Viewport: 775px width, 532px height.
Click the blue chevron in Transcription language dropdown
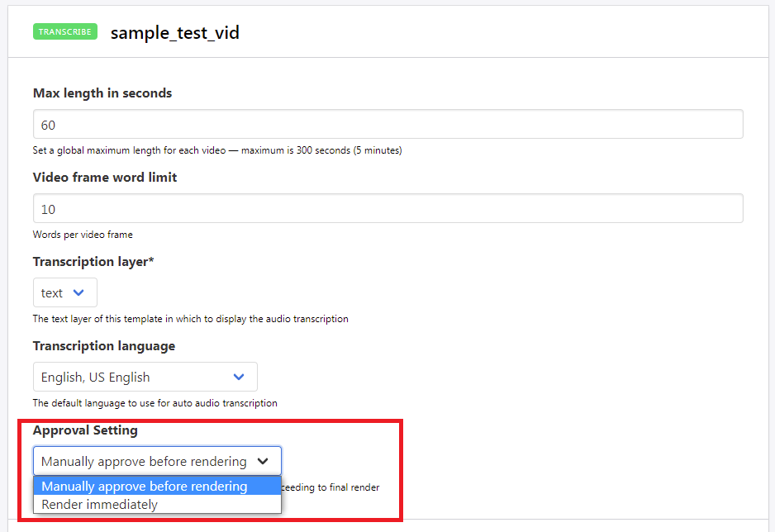coord(239,377)
